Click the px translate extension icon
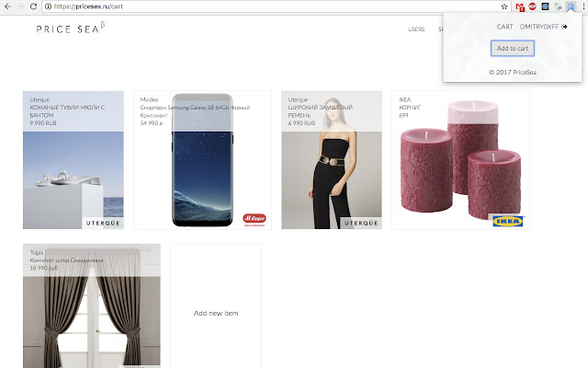Viewport: 588px width, 368px height. (558, 6)
